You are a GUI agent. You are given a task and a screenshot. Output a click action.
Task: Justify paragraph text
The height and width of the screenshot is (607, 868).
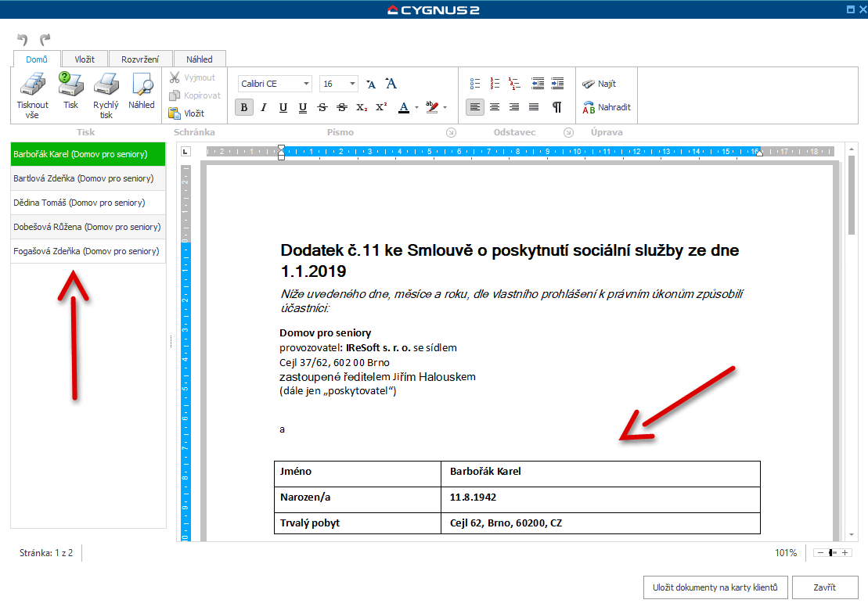[x=534, y=107]
